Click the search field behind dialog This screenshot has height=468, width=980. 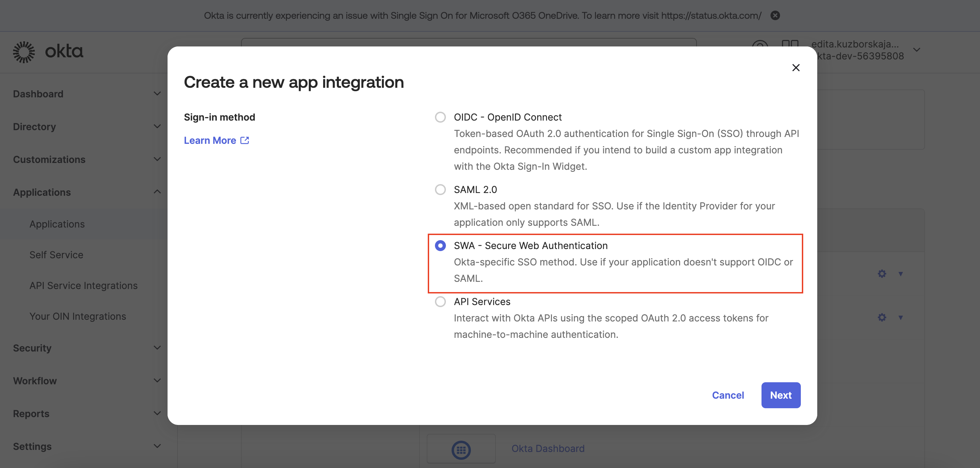click(469, 42)
